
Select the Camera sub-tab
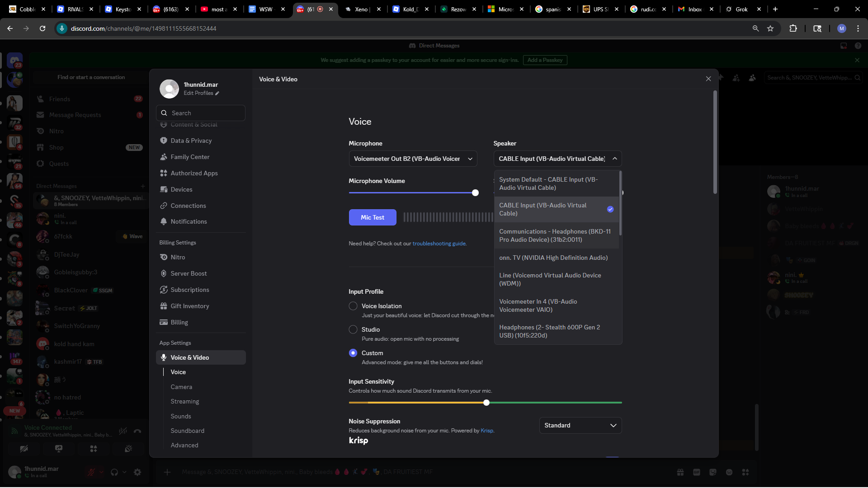tap(181, 387)
